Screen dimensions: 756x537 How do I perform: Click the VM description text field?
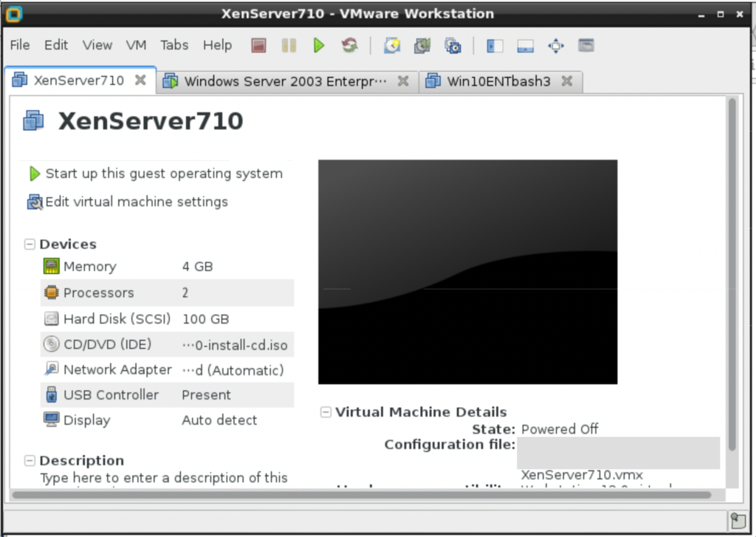(164, 478)
